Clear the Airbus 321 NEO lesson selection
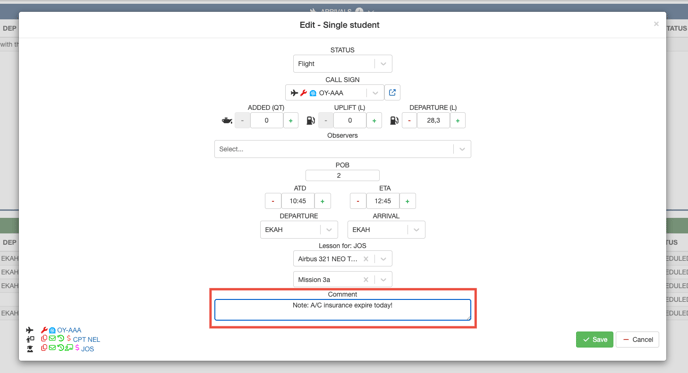 [x=366, y=259]
